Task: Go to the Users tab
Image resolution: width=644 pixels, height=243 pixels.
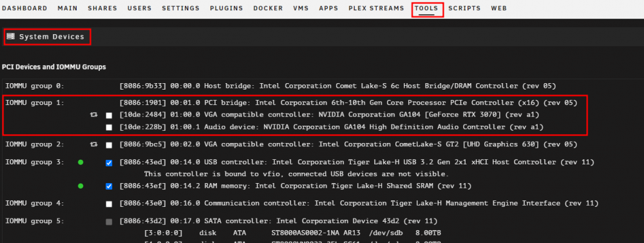Action: [139, 8]
